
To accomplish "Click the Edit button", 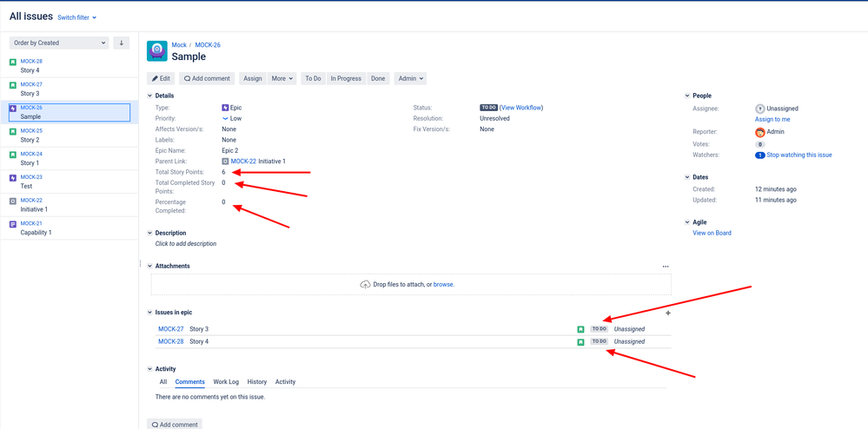I will tap(161, 79).
